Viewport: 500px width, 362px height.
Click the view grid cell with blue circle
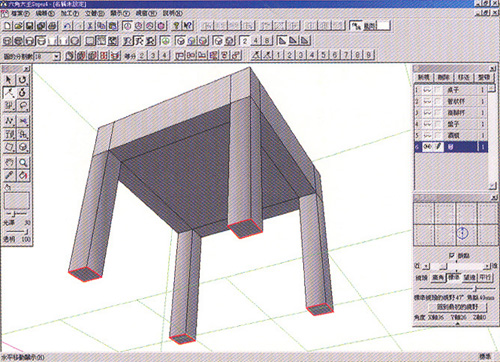(x=466, y=234)
